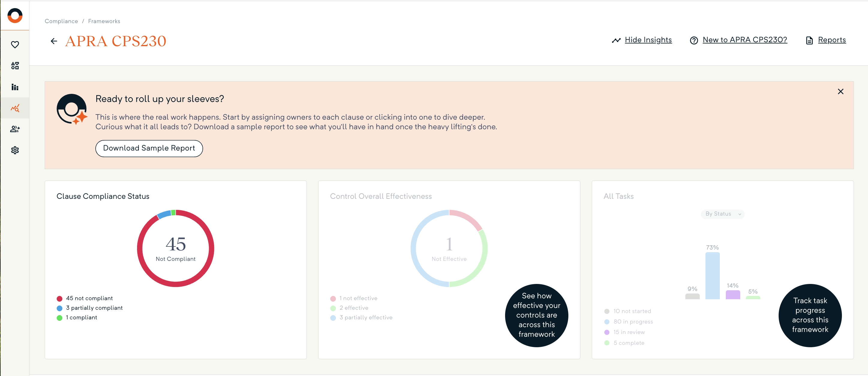
Task: Open New to APRA CPS230? link
Action: [744, 40]
